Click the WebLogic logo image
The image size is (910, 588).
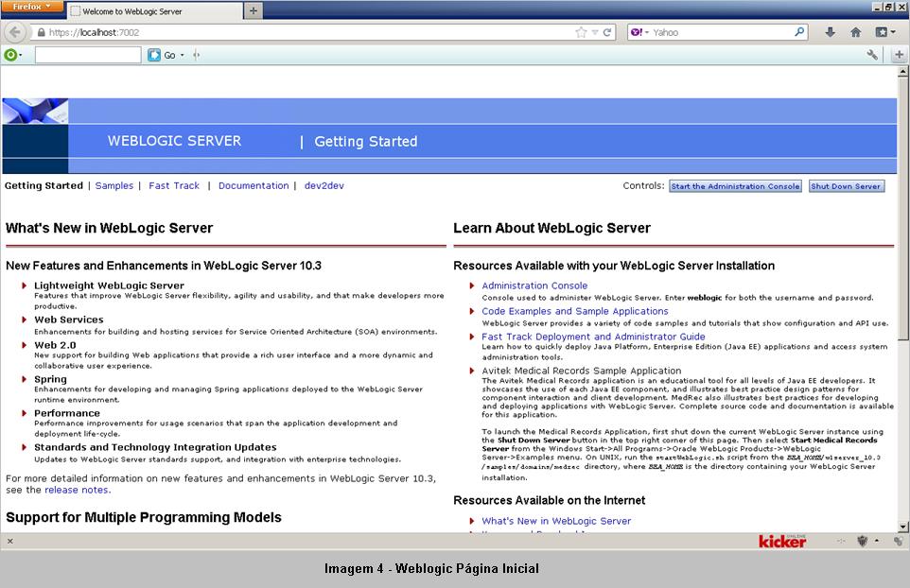(35, 111)
